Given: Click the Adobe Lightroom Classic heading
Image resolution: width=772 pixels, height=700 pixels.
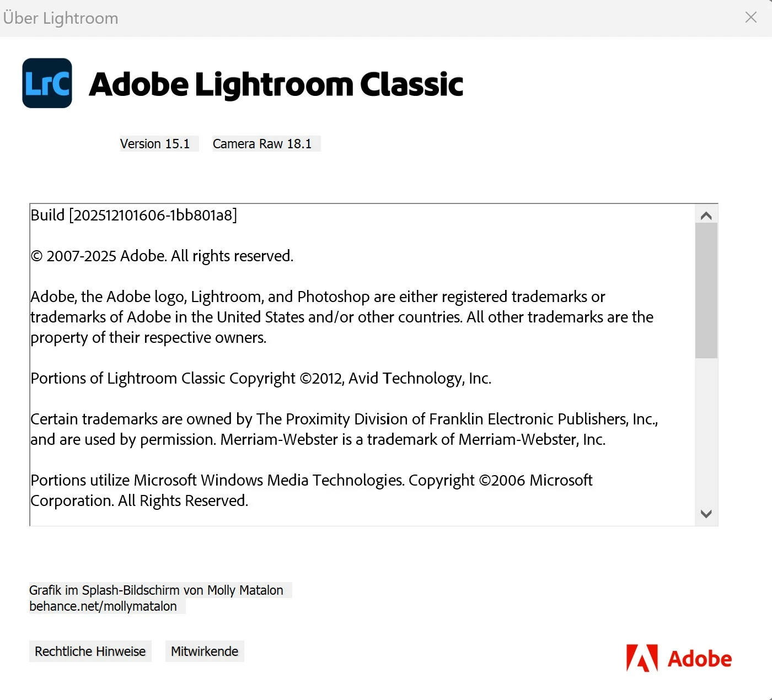Looking at the screenshot, I should (x=276, y=84).
